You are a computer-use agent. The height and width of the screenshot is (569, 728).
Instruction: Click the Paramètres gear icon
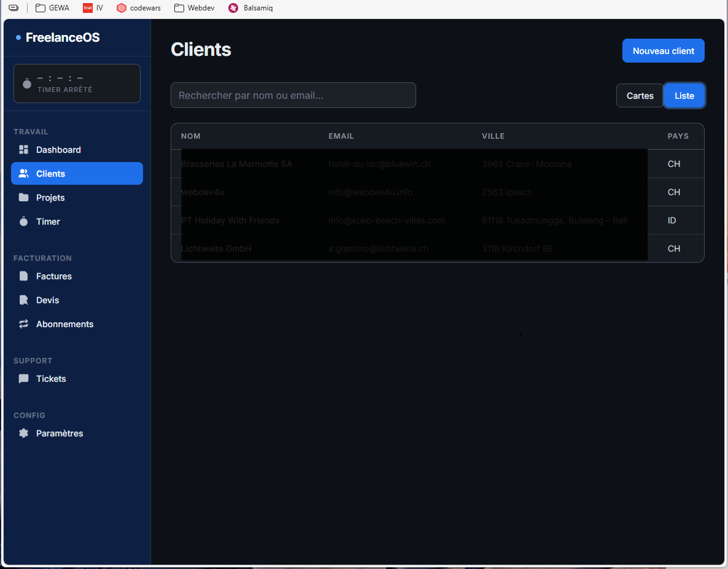24,433
